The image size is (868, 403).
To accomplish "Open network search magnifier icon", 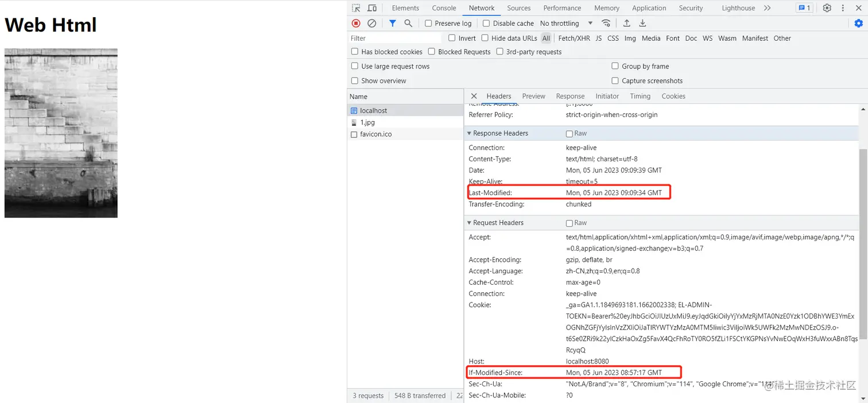I will click(408, 23).
